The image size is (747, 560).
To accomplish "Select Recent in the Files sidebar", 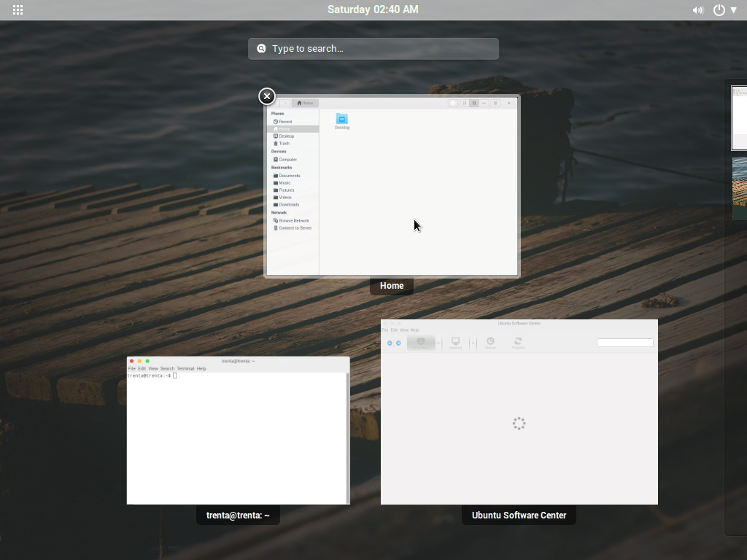I will pos(285,122).
